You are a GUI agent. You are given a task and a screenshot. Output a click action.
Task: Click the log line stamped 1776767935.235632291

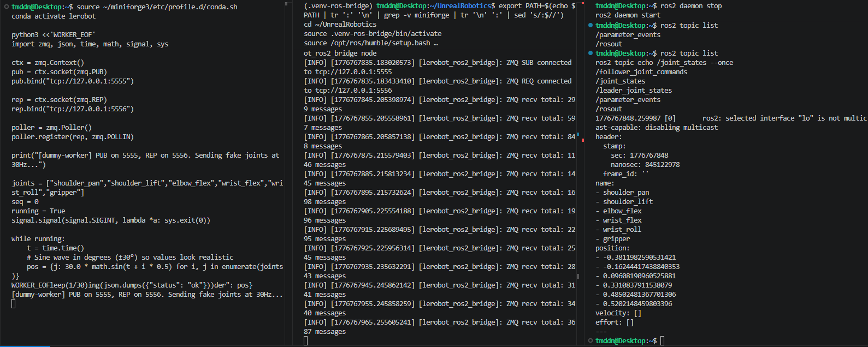coord(440,266)
